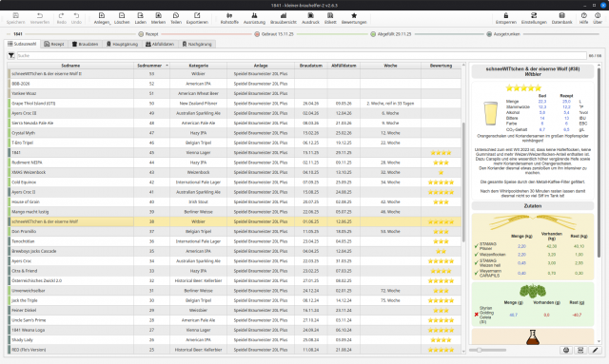Select the Cold Equinox brew row
Screen dimensions: 609x364
point(235,182)
